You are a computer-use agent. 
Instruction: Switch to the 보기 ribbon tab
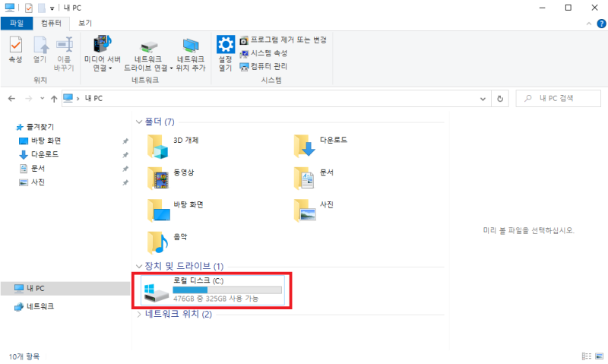coord(85,24)
